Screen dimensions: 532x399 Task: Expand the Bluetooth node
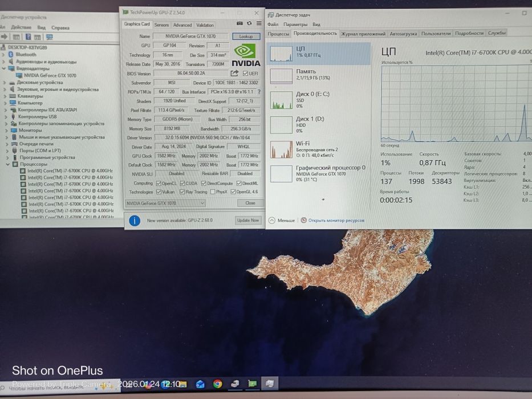[4, 54]
